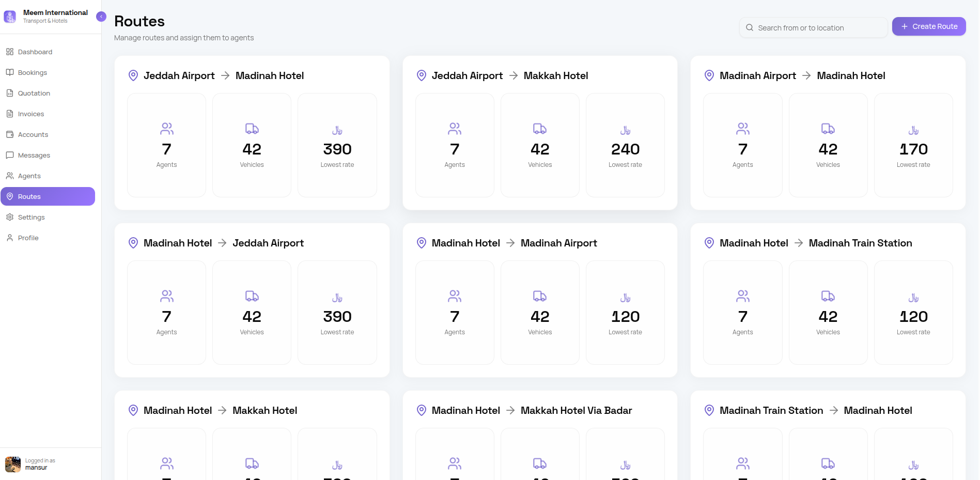The image size is (980, 480).
Task: Click the agents icon in Madinah Hotel to Jeddah Airport card
Action: click(x=167, y=296)
